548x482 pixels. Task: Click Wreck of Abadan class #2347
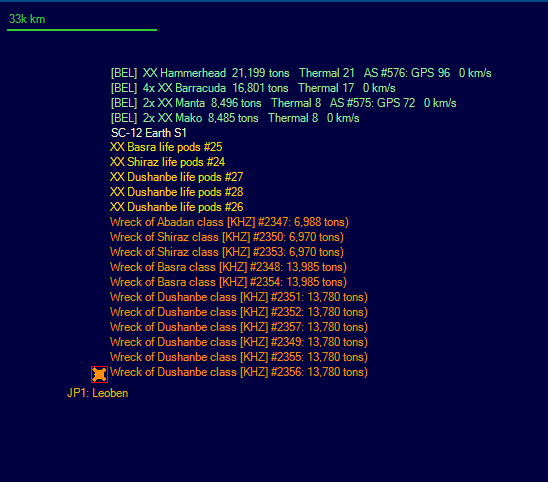(229, 222)
